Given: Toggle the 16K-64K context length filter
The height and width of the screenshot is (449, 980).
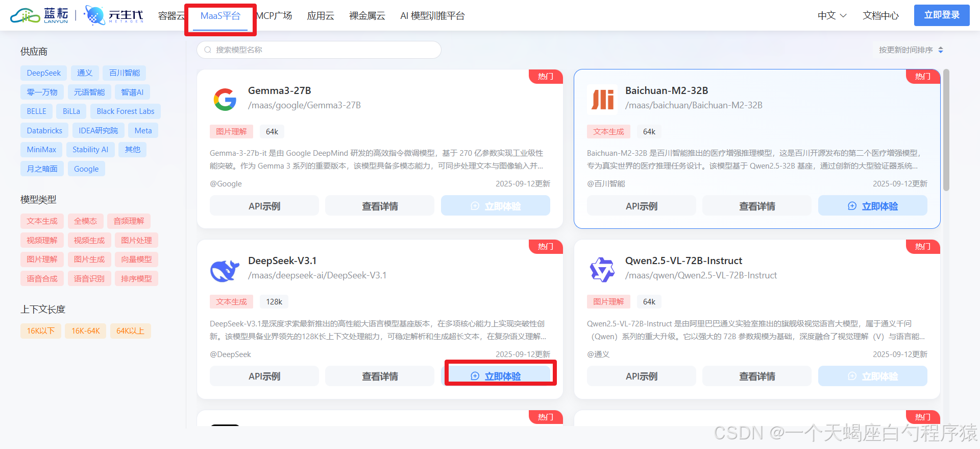Looking at the screenshot, I should tap(86, 331).
